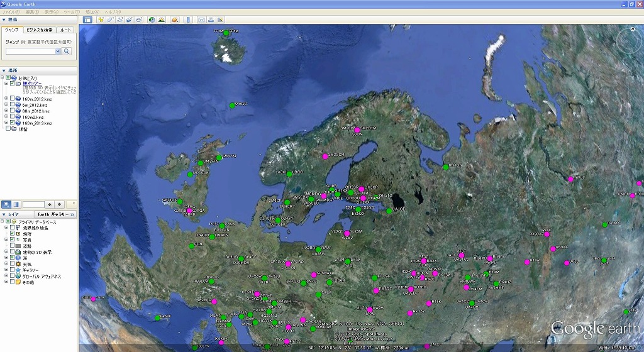This screenshot has height=352, width=644.
Task: Toggle the roads layer checkbox
Action: tap(13, 246)
